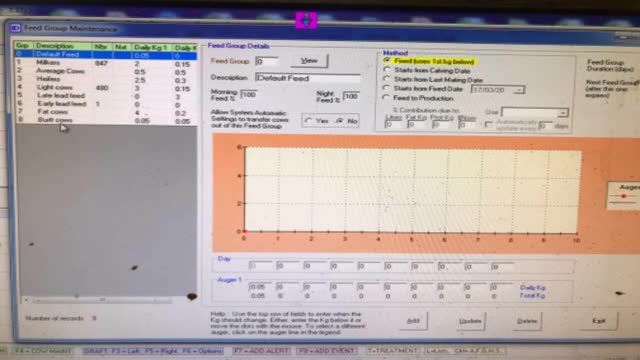This screenshot has width=640, height=360.
Task: Open the Use dropdown list
Action: pos(562,112)
